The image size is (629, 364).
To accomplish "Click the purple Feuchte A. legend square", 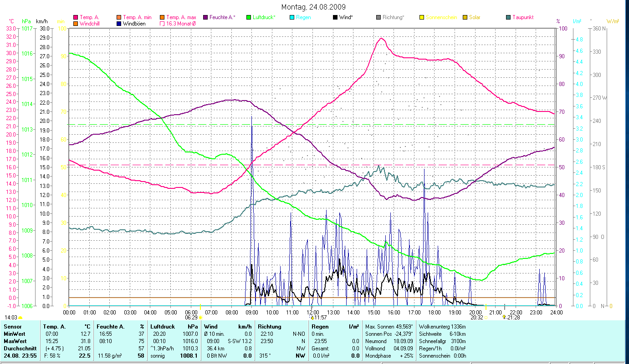I will pos(205,17).
